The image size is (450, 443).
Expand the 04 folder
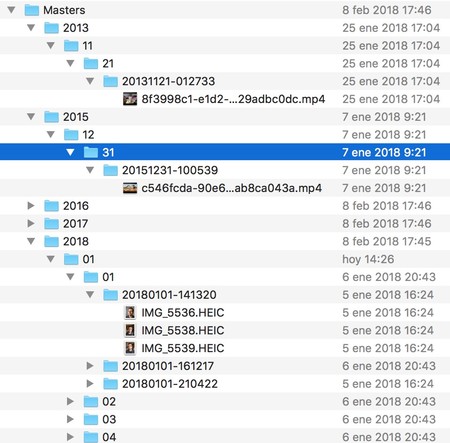pyautogui.click(x=70, y=437)
